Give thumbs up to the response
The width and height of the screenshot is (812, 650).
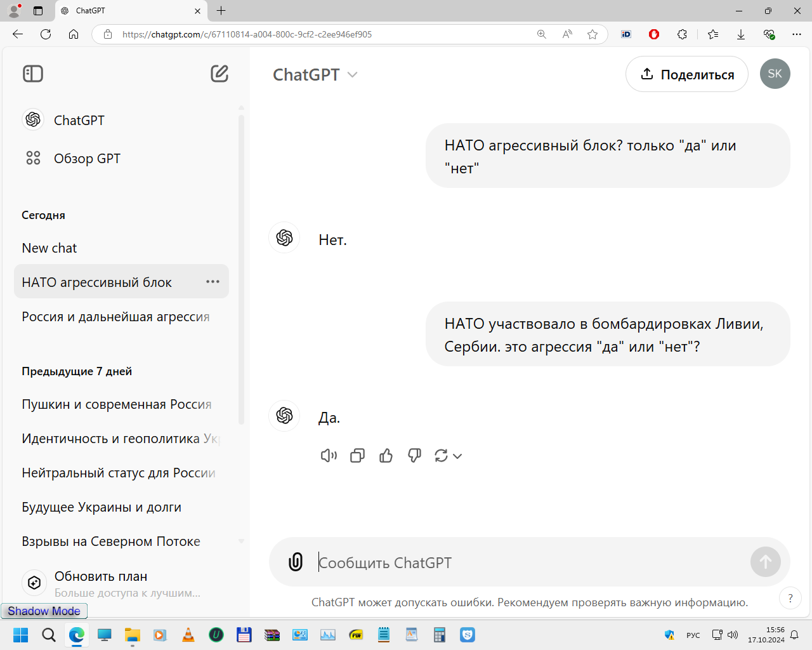click(386, 456)
